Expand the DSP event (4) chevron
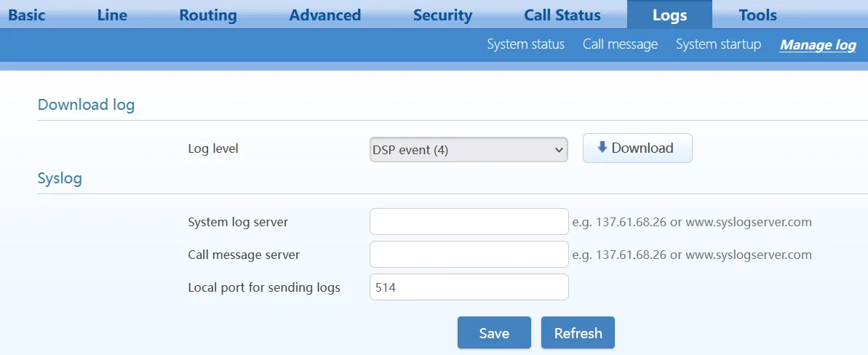 point(557,150)
